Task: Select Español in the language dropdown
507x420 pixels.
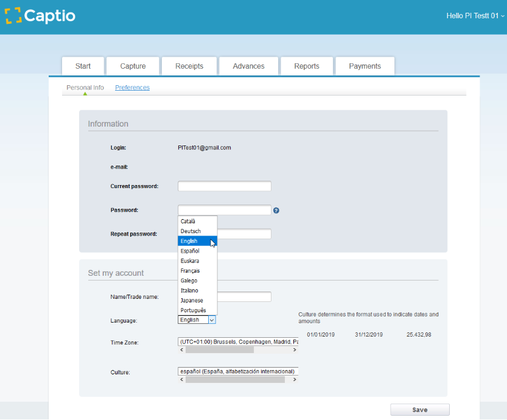Action: click(x=190, y=251)
